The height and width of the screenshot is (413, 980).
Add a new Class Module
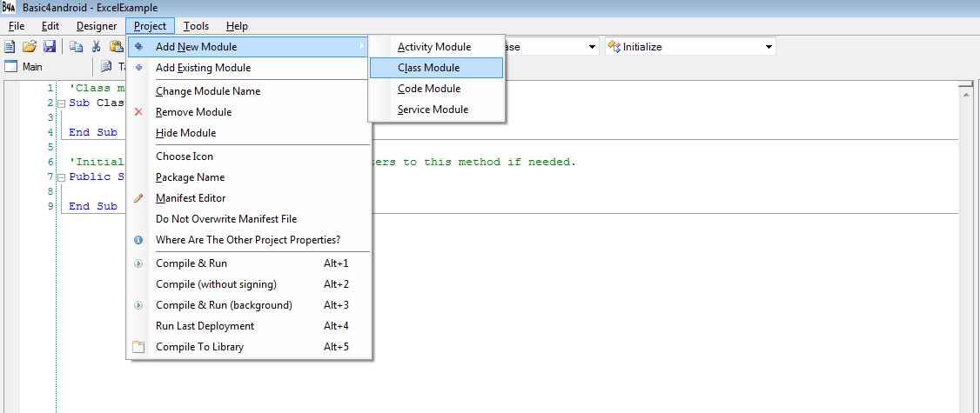coord(436,68)
